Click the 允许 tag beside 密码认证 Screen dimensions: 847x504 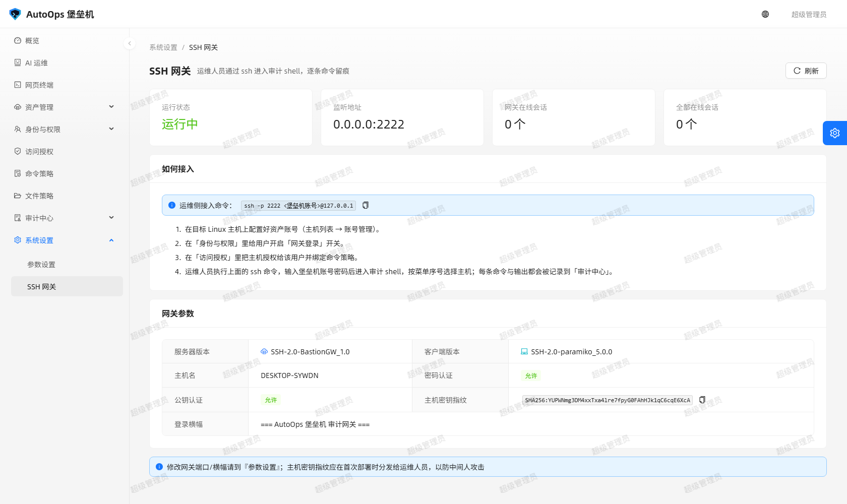coord(531,375)
